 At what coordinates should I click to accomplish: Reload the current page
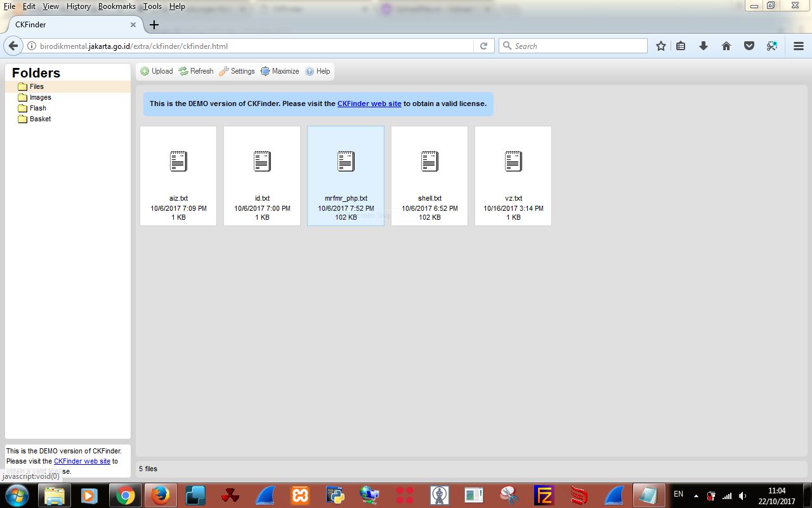tap(483, 46)
